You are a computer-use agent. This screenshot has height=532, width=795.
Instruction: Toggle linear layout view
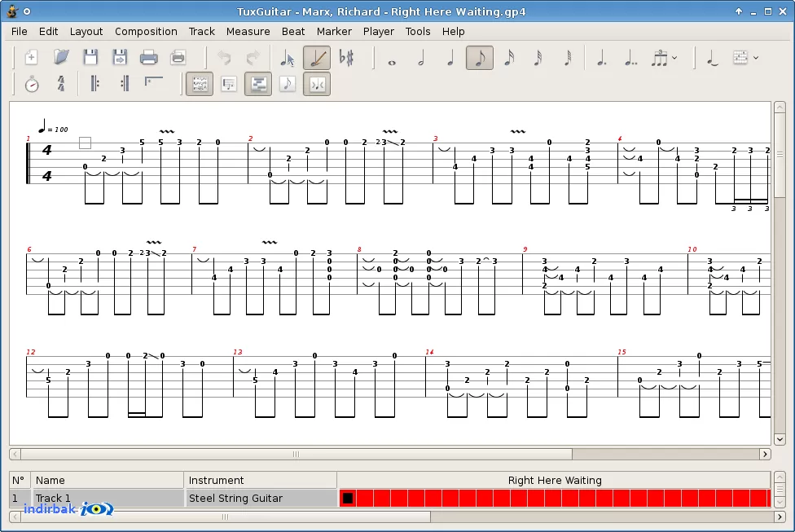229,84
